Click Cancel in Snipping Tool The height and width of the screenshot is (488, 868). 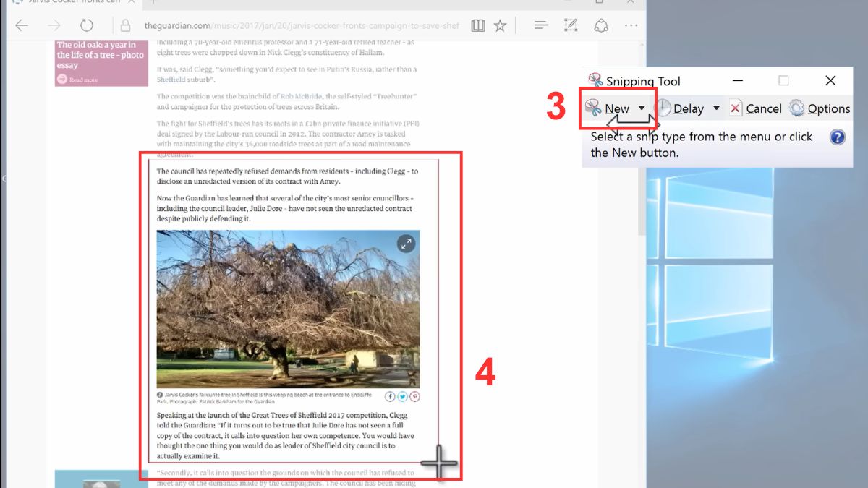tap(755, 108)
